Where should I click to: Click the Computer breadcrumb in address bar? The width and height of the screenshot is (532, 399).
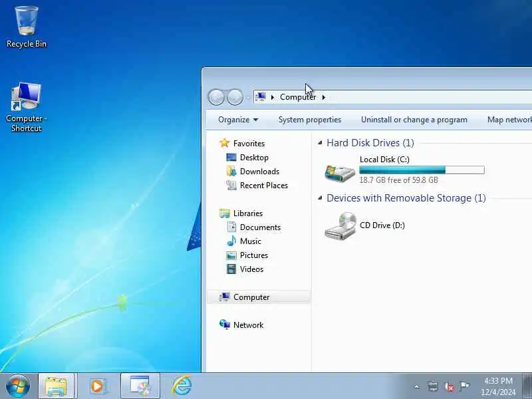tap(298, 97)
